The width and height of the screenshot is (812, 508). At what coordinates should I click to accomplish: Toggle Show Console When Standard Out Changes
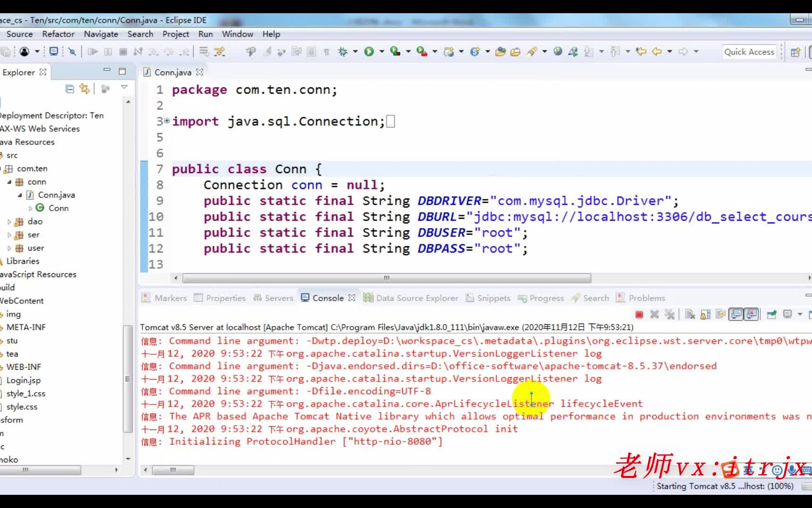(x=736, y=314)
